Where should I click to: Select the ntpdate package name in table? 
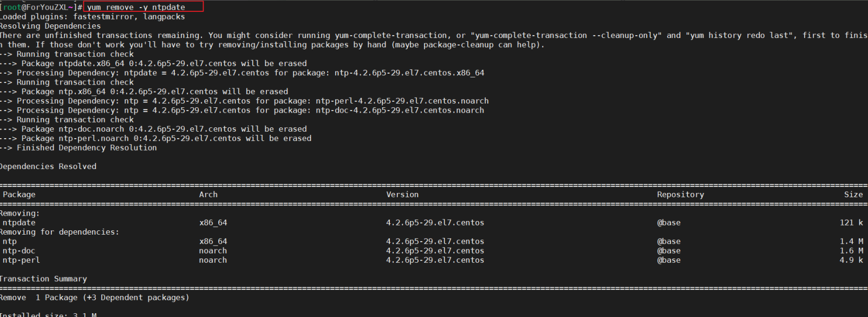[19, 223]
